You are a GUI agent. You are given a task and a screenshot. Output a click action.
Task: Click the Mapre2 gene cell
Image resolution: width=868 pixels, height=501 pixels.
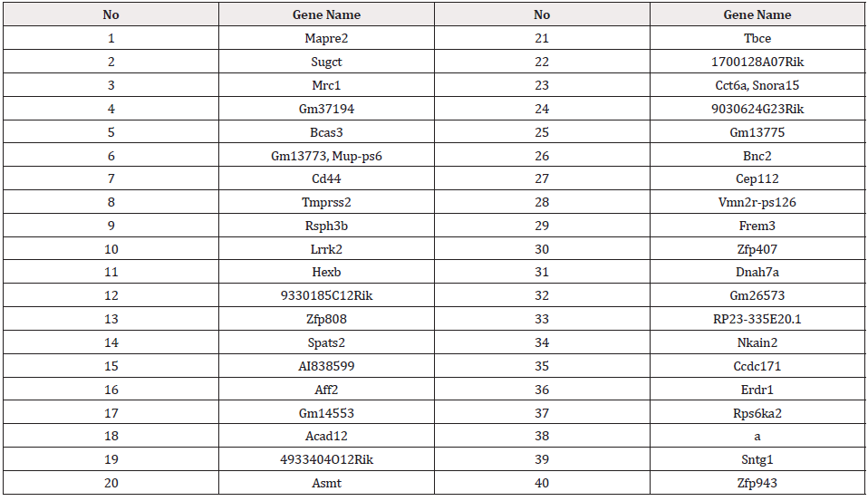pos(326,38)
